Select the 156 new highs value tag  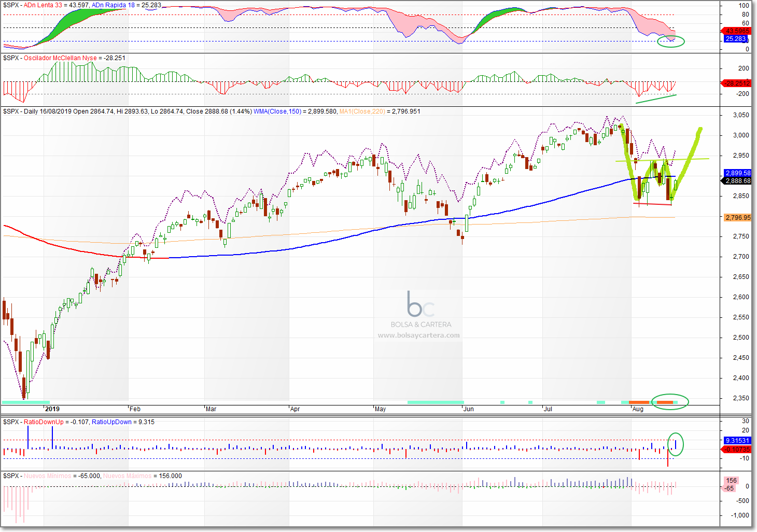coord(731,481)
